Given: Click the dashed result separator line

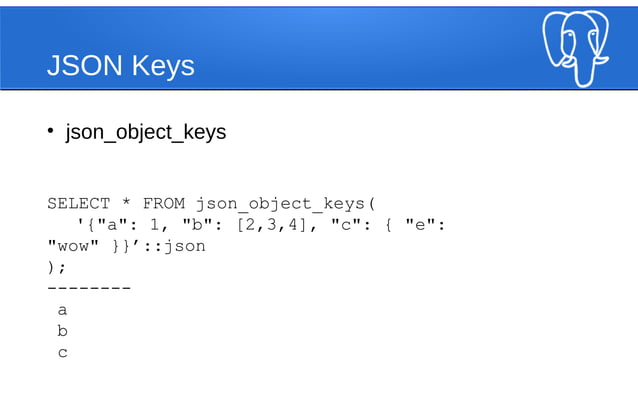Looking at the screenshot, I should click(x=89, y=288).
